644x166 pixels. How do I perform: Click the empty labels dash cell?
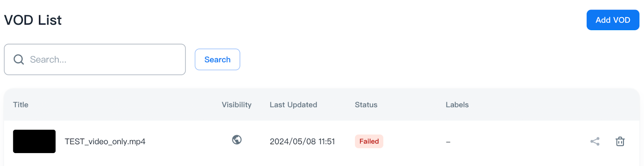click(x=448, y=142)
